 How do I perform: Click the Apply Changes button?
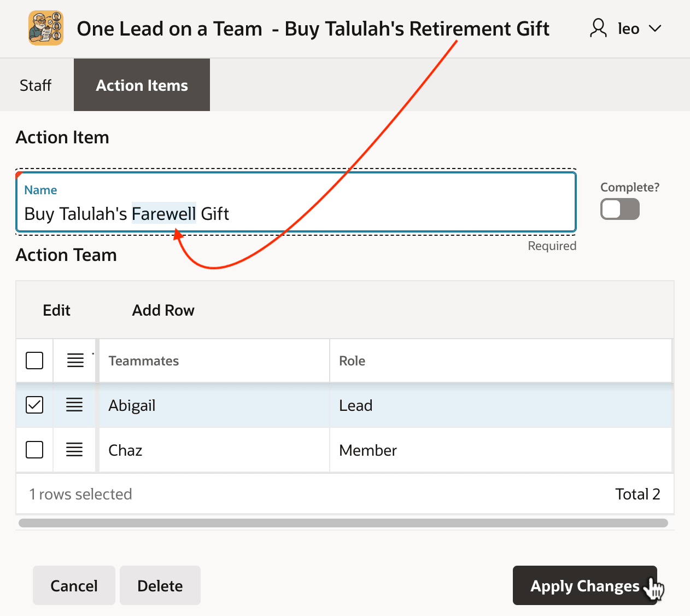click(584, 585)
